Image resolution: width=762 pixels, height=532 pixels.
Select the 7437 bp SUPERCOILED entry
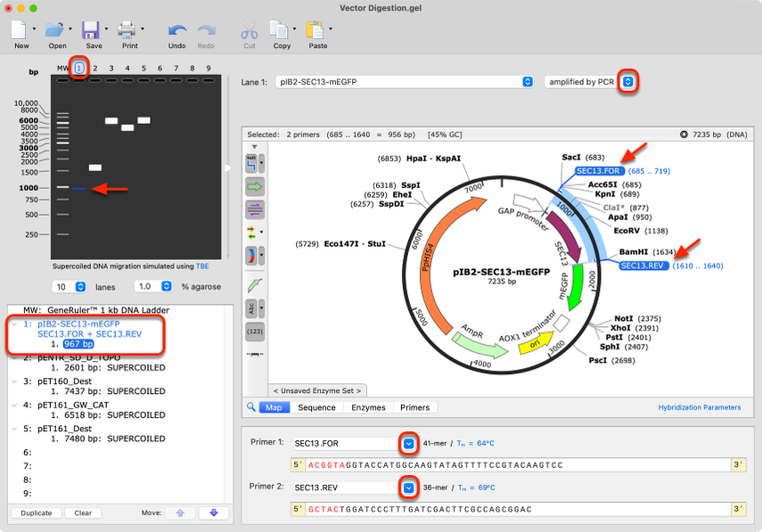click(108, 391)
